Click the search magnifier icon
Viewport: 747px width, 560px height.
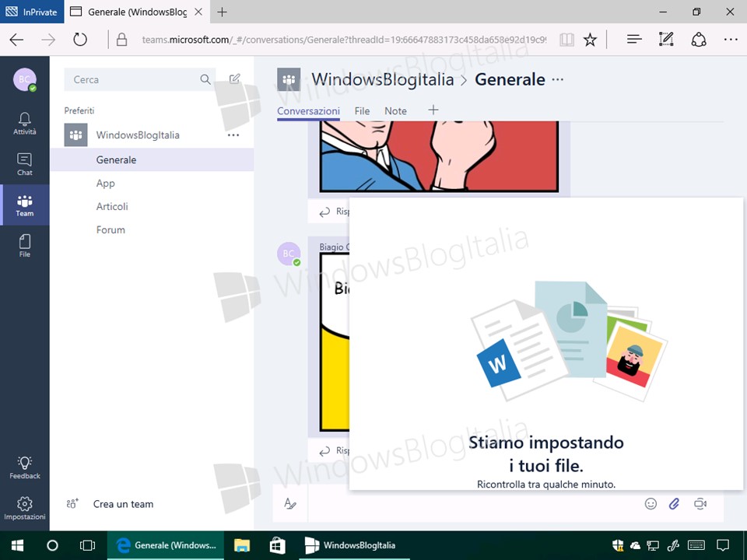(x=205, y=79)
